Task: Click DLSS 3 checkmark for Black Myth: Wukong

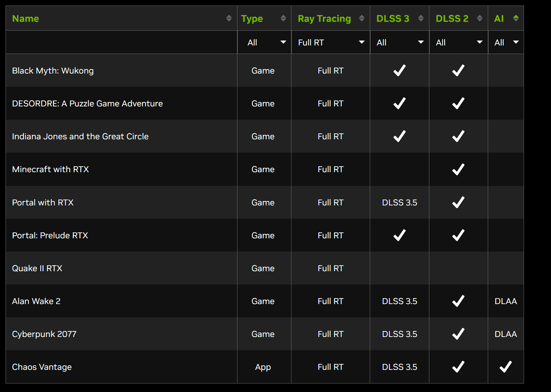Action: 399,70
